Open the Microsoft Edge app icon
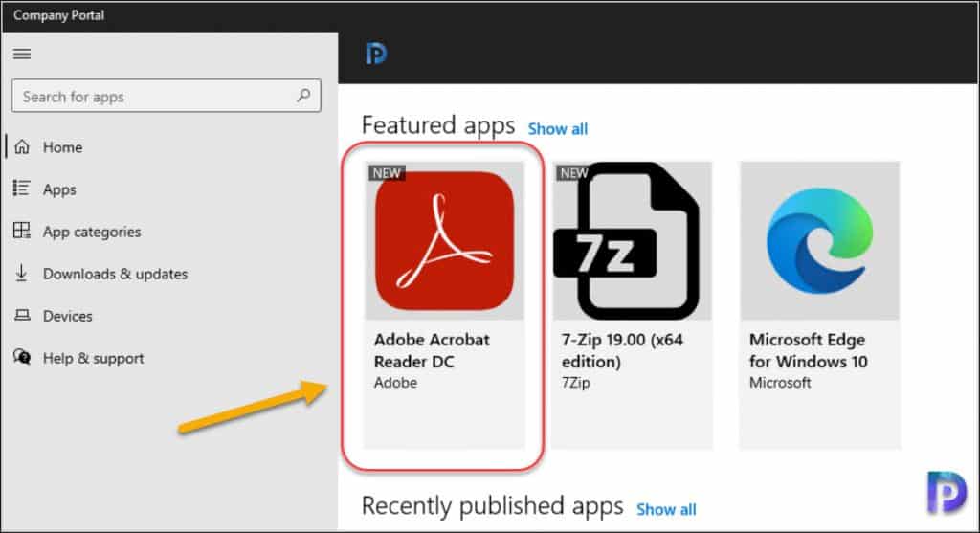Image resolution: width=980 pixels, height=533 pixels. [819, 241]
